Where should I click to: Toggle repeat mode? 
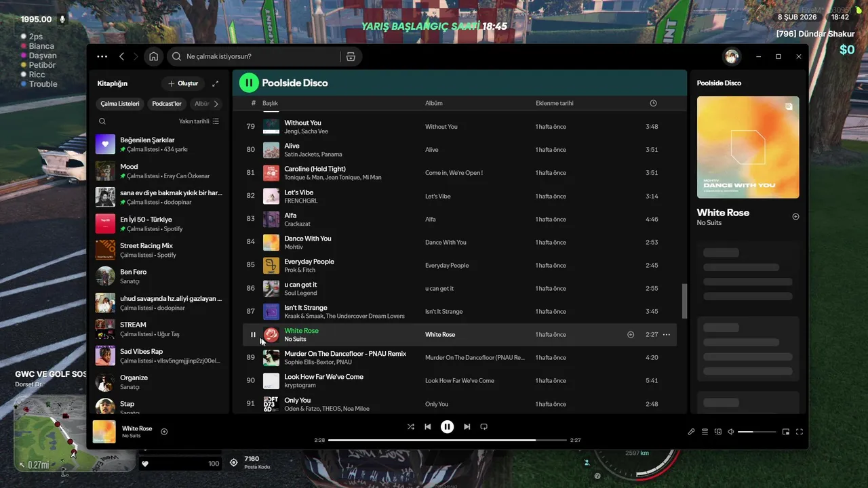tap(484, 427)
